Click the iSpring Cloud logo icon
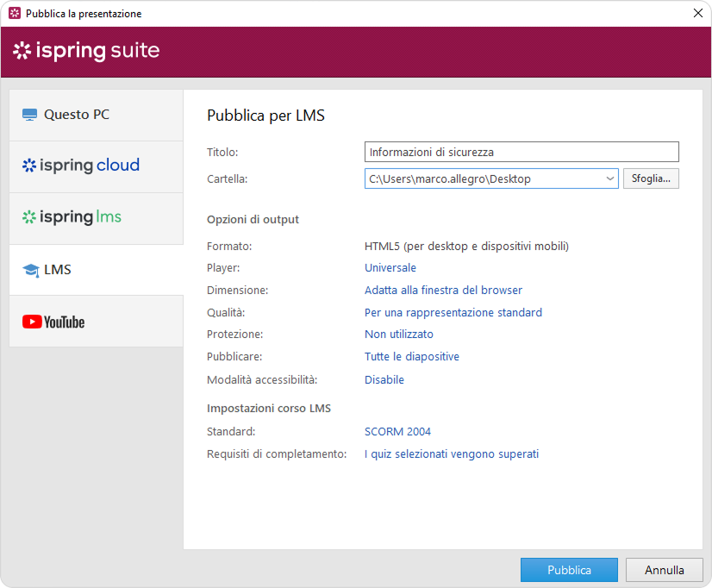712x588 pixels. click(x=29, y=166)
